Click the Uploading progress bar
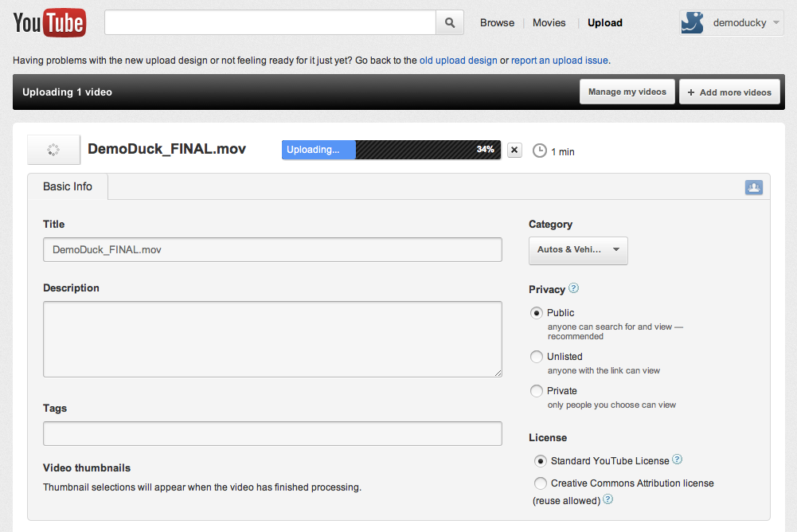Screen dimensions: 797x532 coord(391,150)
